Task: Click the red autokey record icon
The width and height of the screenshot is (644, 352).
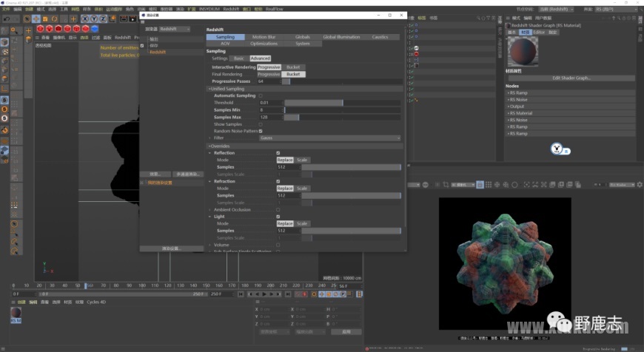Action: pyautogui.click(x=305, y=294)
